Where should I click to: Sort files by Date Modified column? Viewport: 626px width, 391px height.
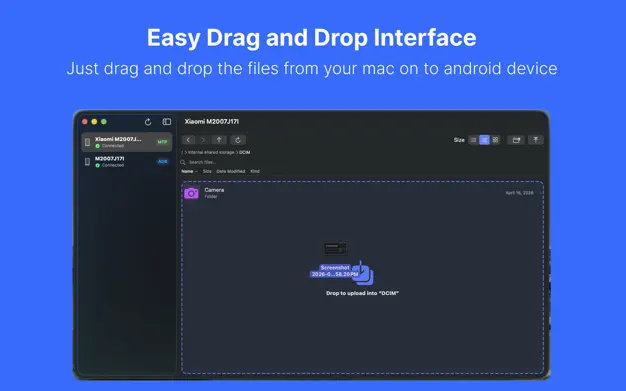coord(231,171)
